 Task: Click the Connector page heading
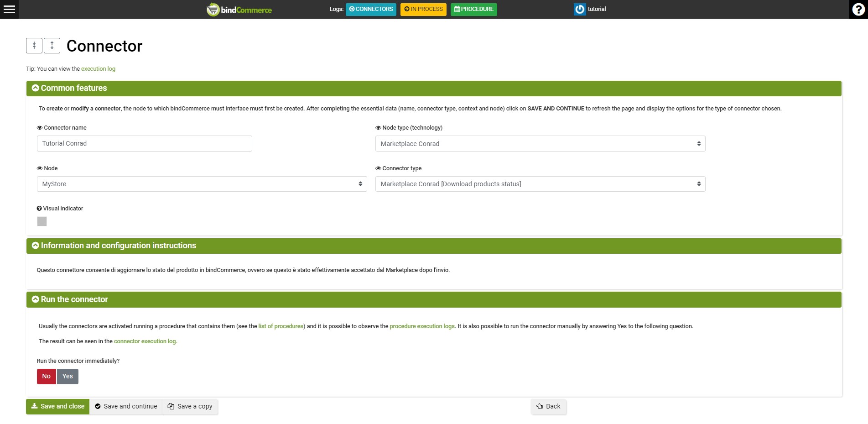point(104,46)
